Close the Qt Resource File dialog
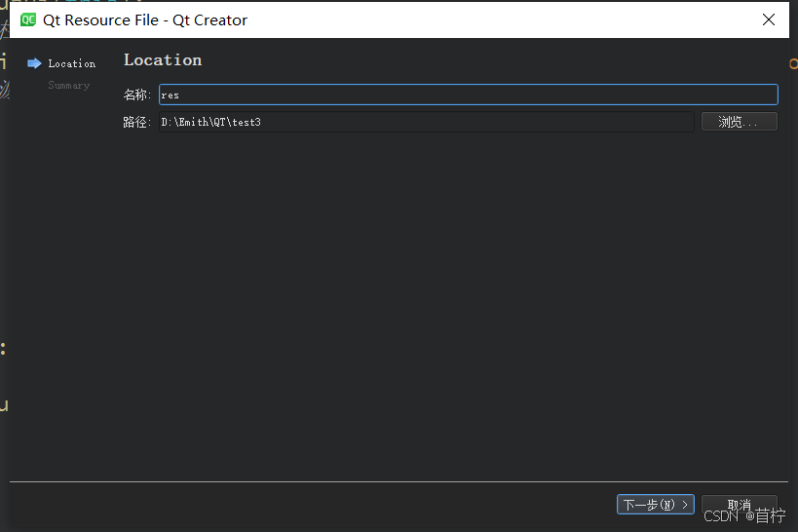The width and height of the screenshot is (798, 532). [x=769, y=19]
